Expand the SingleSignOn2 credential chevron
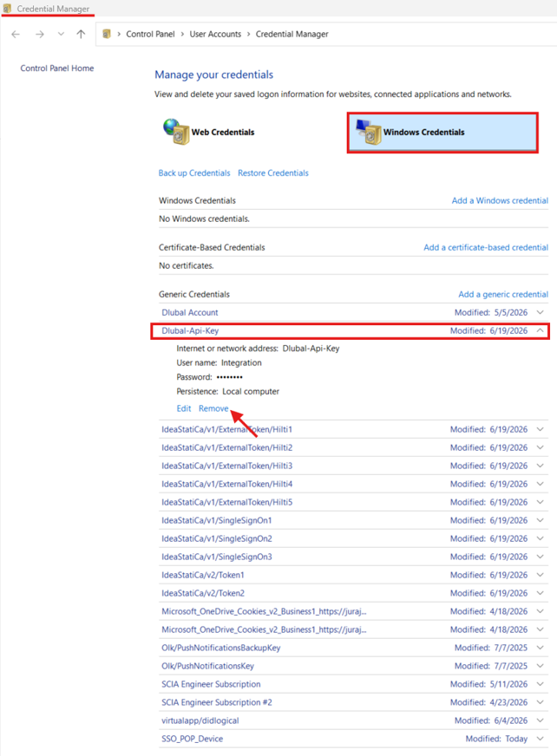The width and height of the screenshot is (557, 756). tap(541, 538)
